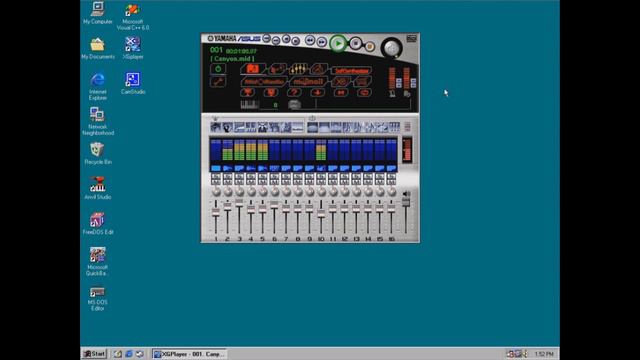Screen dimensions: 640x360
Task: Open help with the question mark icon
Action: pyautogui.click(x=293, y=93)
